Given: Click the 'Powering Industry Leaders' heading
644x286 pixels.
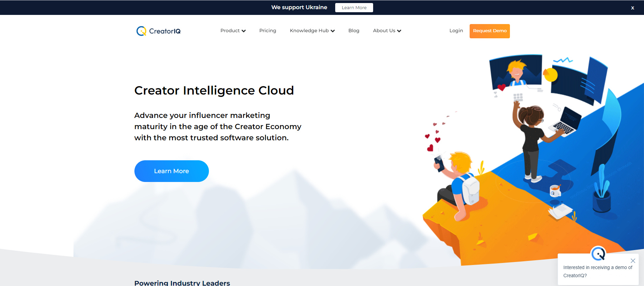Looking at the screenshot, I should [x=182, y=283].
